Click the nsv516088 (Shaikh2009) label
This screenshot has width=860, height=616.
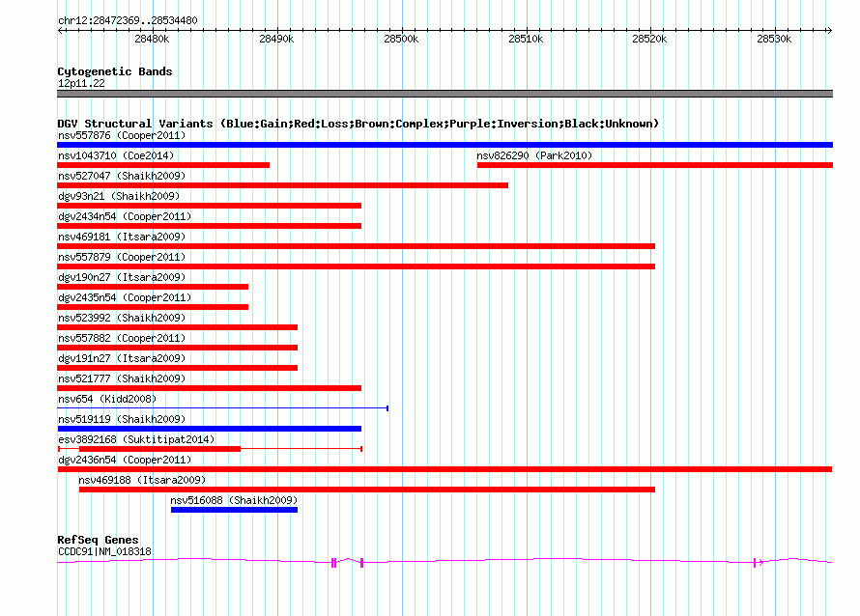pos(234,500)
